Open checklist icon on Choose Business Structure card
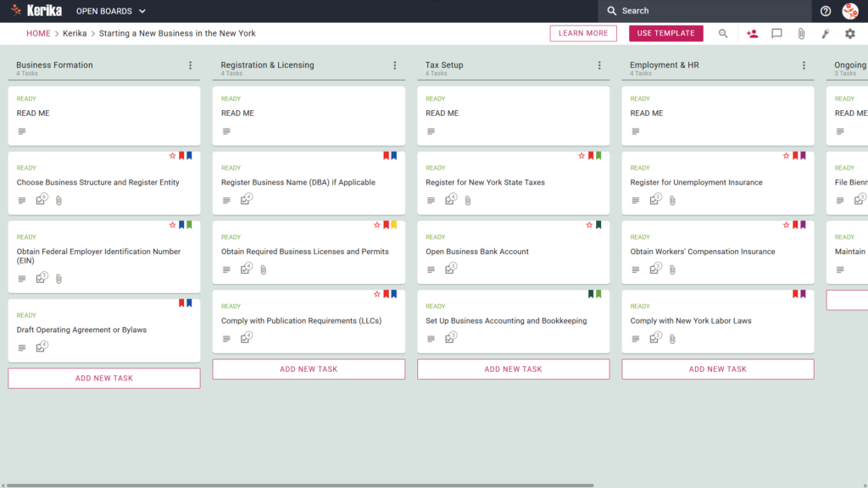 point(42,199)
